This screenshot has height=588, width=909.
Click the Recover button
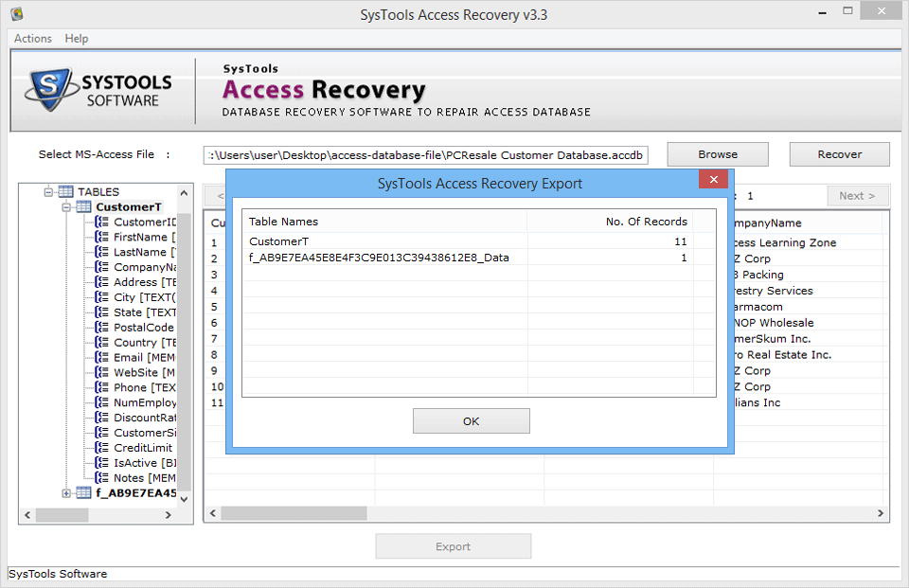840,154
